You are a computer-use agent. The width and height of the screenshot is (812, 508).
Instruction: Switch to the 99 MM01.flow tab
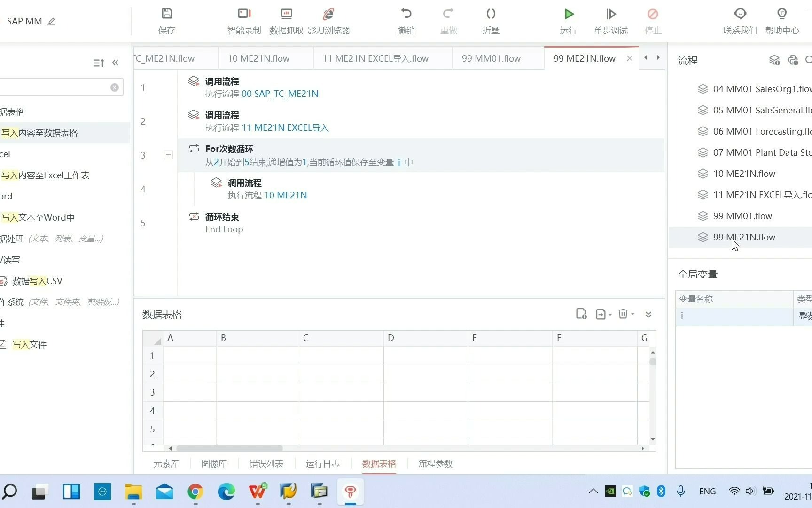(x=491, y=58)
